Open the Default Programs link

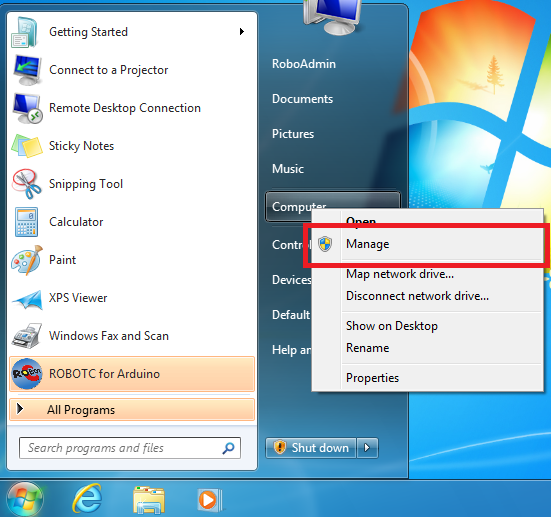[x=291, y=315]
